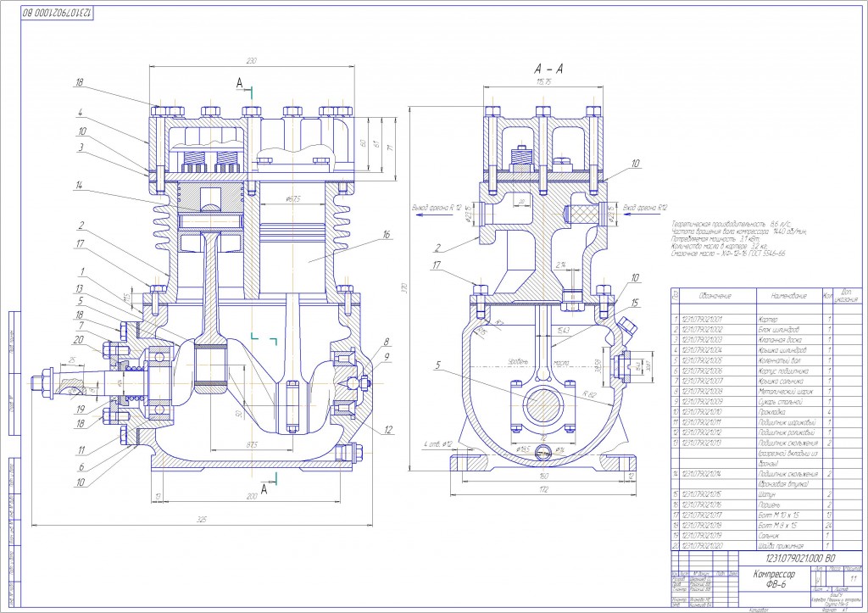Click the part name "Болт М 8 х 15"

(x=777, y=526)
